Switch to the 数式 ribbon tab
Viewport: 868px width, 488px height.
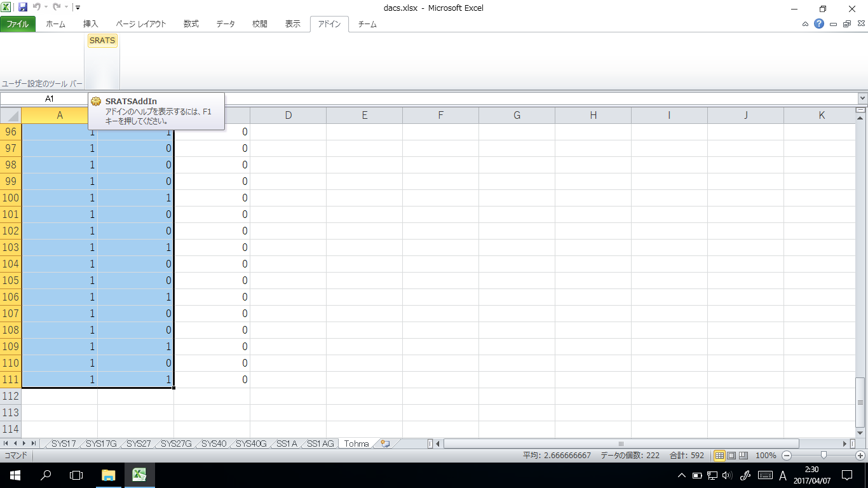191,24
